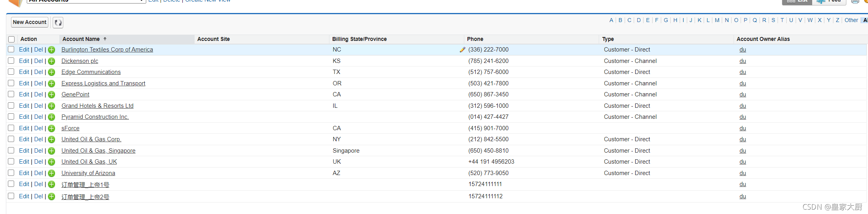The height and width of the screenshot is (214, 868).
Task: Sort by Billing State/Province column header
Action: 359,39
